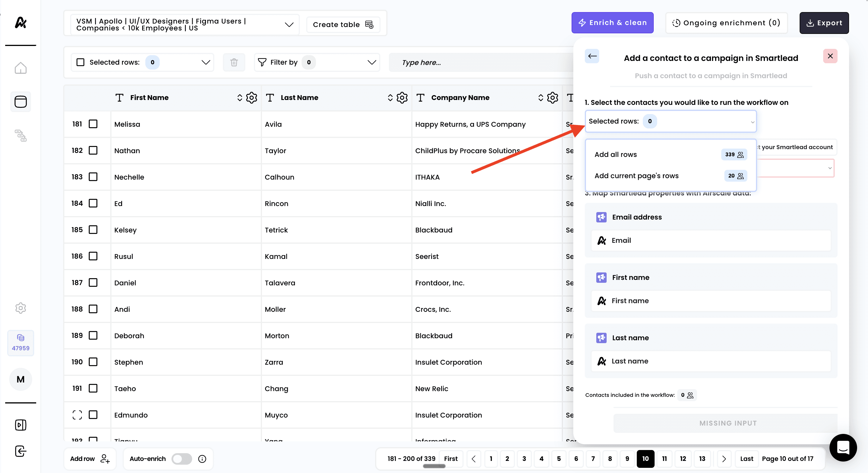Open the chat support bubble
868x473 pixels.
(843, 447)
